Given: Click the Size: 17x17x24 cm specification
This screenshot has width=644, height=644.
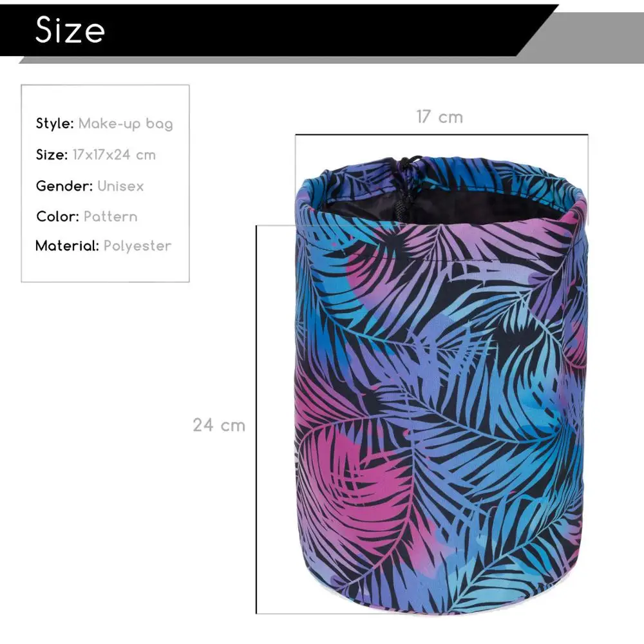Looking at the screenshot, I should click(96, 155).
